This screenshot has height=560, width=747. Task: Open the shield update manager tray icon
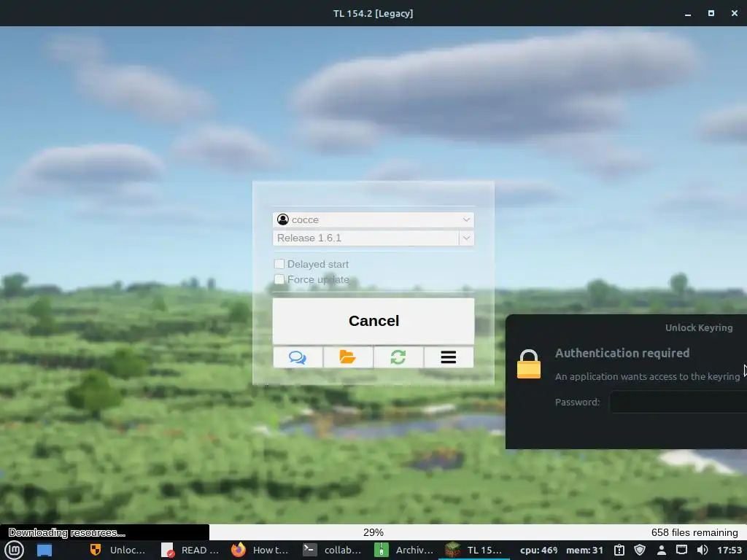(640, 550)
